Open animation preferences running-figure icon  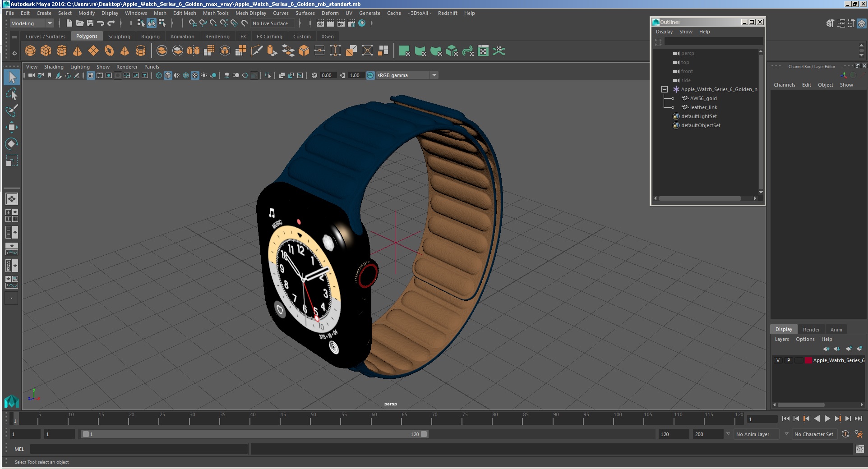tap(859, 434)
